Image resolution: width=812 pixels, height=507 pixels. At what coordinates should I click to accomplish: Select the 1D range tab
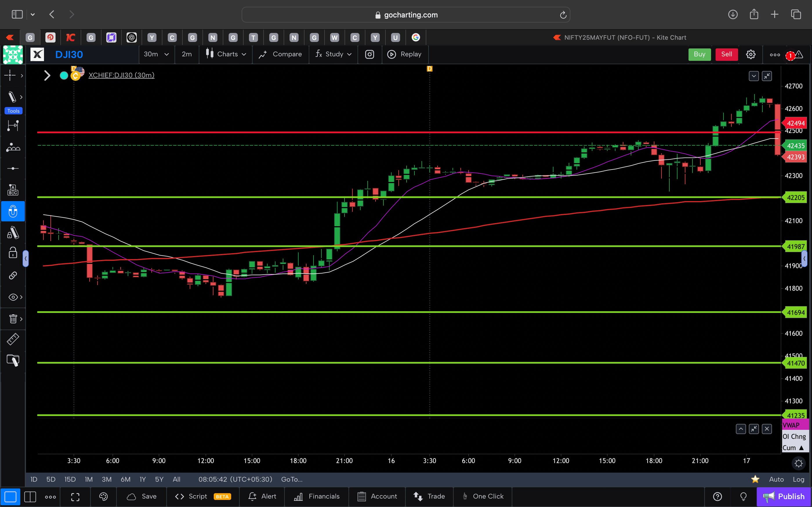point(34,479)
